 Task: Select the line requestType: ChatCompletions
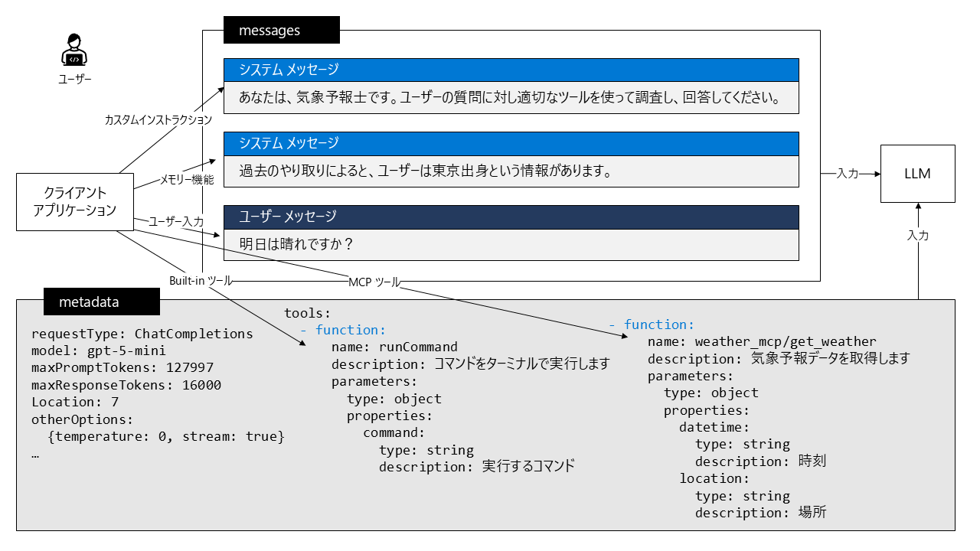[x=142, y=334]
